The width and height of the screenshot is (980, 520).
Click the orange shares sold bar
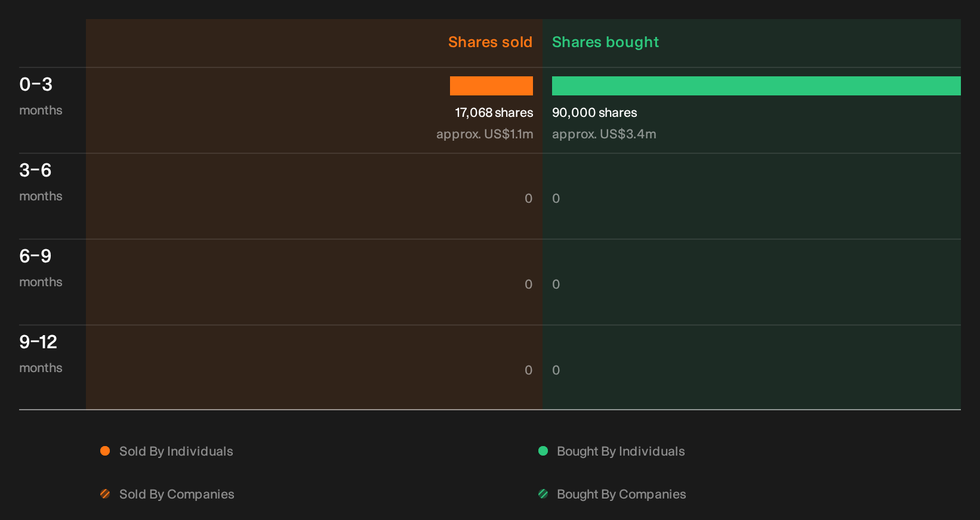coord(491,86)
